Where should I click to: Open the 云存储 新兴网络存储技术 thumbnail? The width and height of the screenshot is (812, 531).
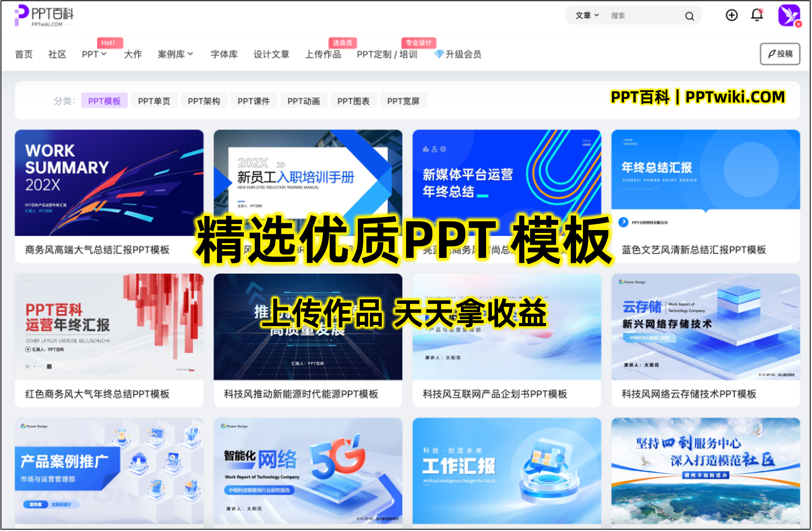(x=706, y=326)
